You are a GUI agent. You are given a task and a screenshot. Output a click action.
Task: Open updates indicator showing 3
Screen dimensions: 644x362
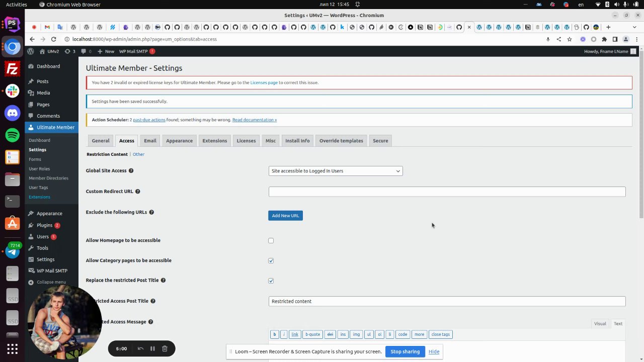69,51
